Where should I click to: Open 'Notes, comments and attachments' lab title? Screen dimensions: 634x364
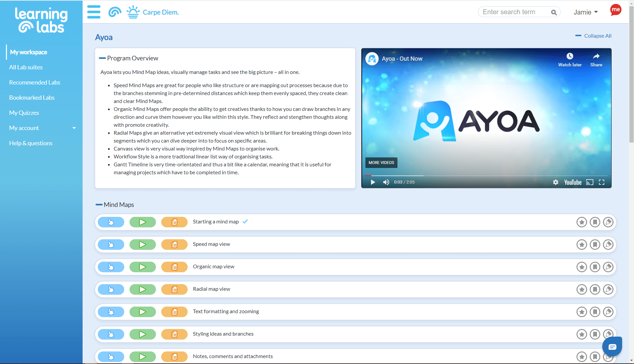(233, 356)
